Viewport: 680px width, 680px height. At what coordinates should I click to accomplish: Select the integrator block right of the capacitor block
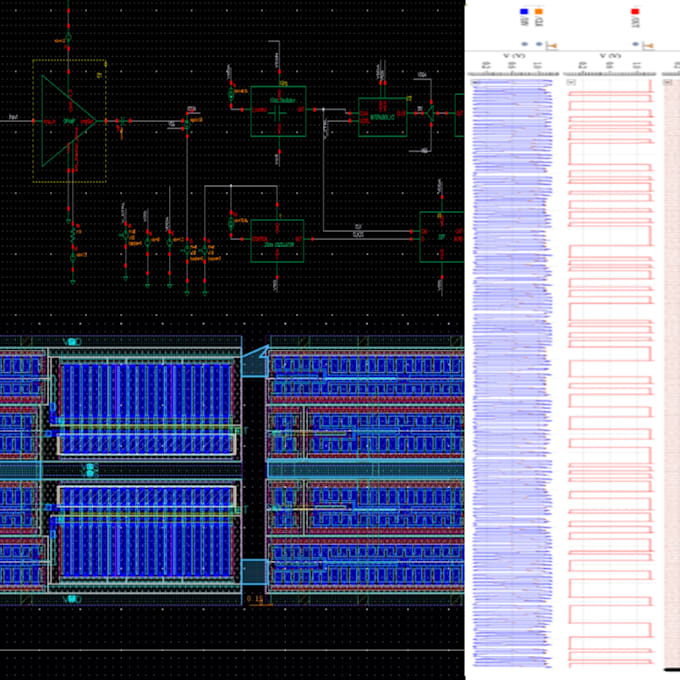[x=382, y=117]
